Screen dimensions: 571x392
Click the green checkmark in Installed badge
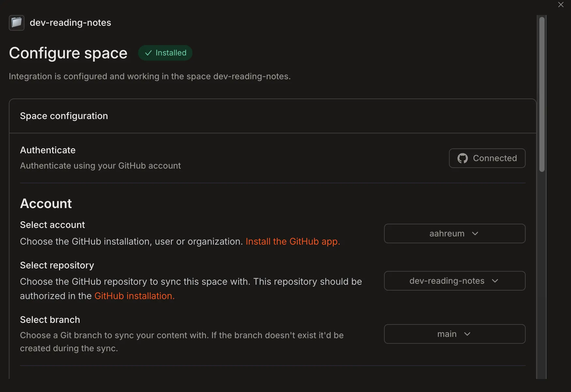click(x=148, y=53)
